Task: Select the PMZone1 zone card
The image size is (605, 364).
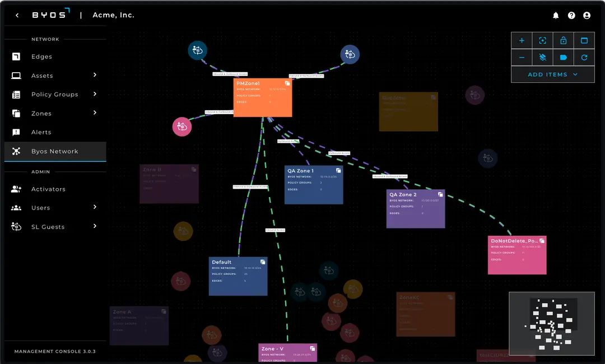Action: coord(263,97)
